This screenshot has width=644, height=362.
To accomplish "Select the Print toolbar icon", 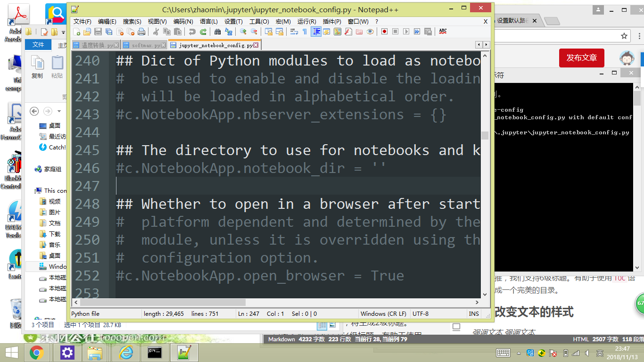I will [x=140, y=32].
